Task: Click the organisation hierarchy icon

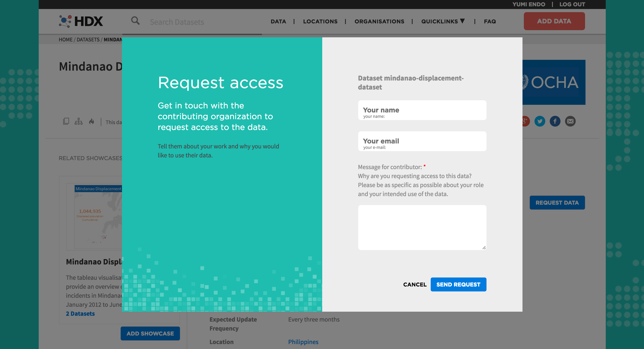Action: coord(79,121)
